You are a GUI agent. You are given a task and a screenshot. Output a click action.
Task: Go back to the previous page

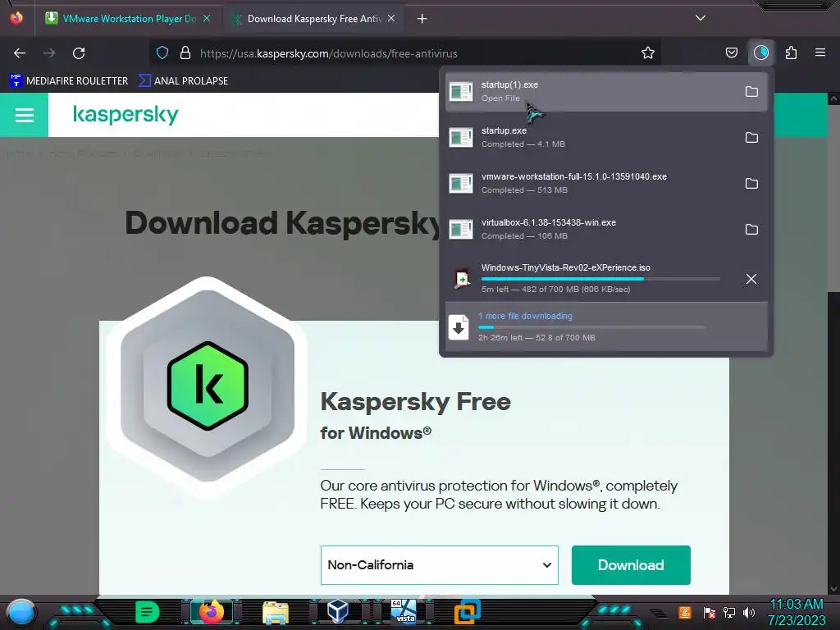pos(20,53)
